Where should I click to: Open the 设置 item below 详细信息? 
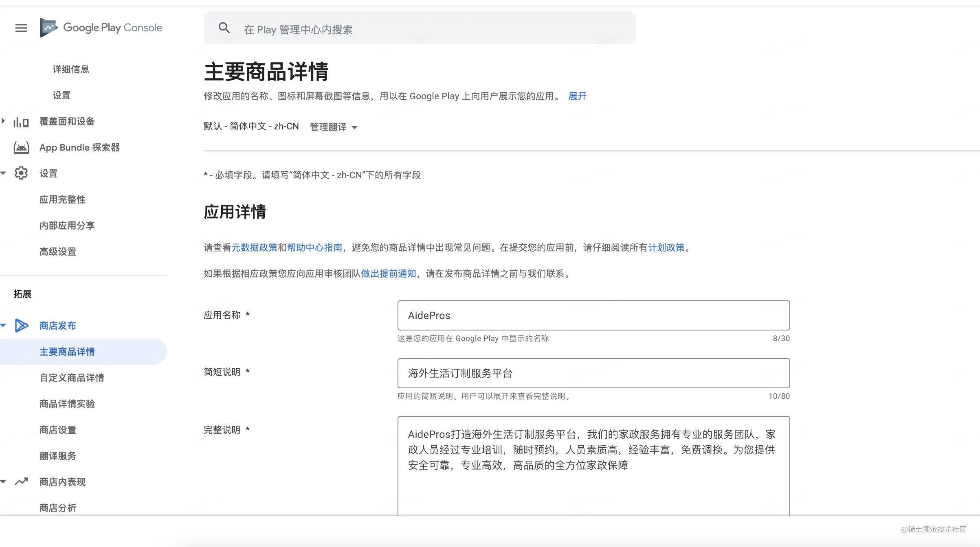tap(62, 96)
